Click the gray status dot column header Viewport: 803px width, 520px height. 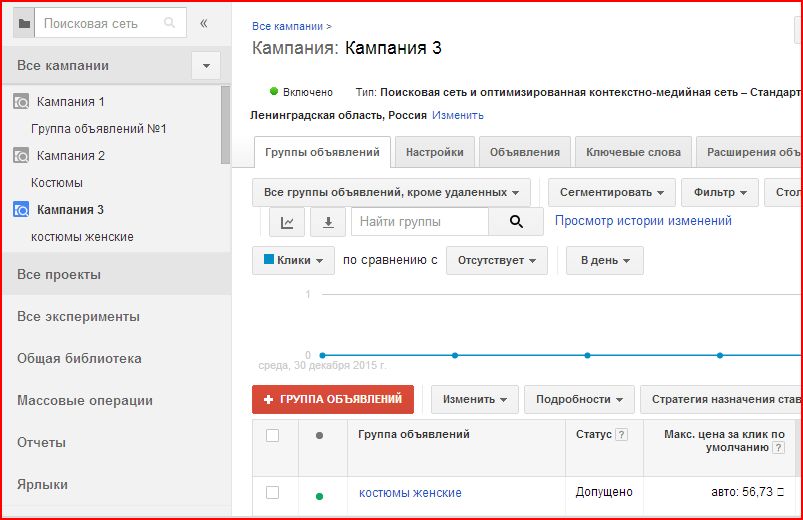pos(320,435)
